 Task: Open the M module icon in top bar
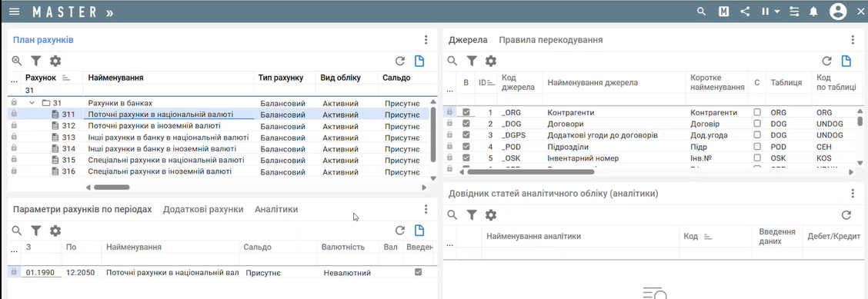pos(723,12)
